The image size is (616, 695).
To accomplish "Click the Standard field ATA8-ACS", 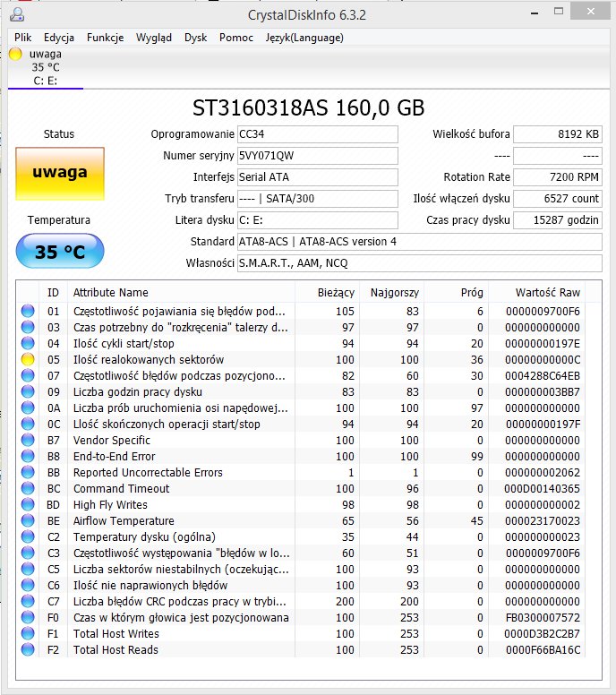I will coord(420,242).
